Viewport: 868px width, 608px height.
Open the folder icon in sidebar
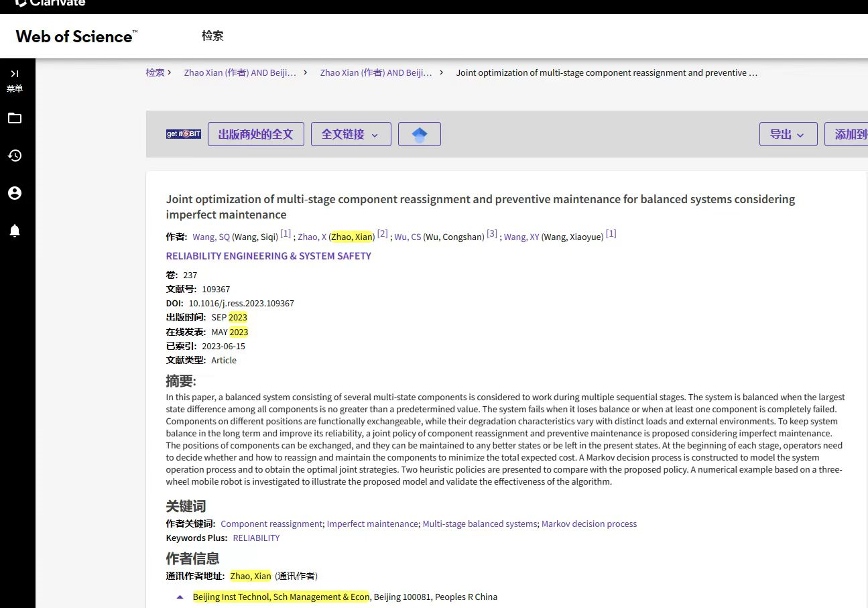tap(14, 119)
